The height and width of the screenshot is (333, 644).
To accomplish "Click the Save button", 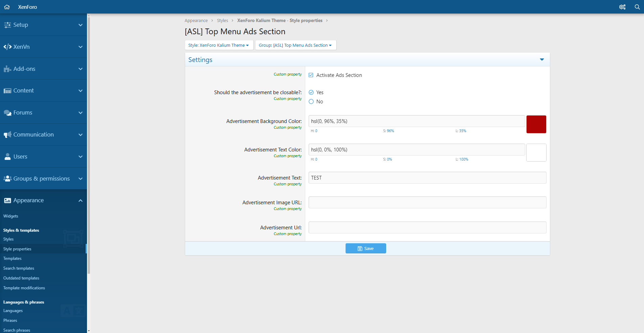I will point(365,248).
